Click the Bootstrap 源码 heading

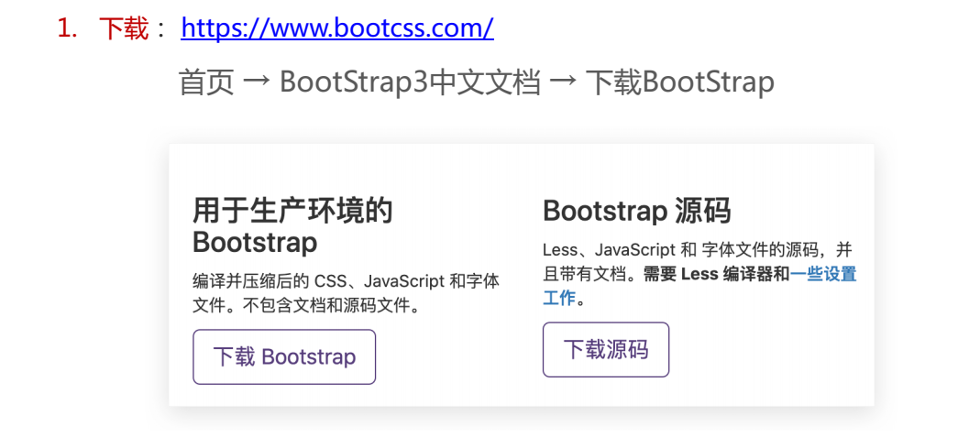(637, 213)
